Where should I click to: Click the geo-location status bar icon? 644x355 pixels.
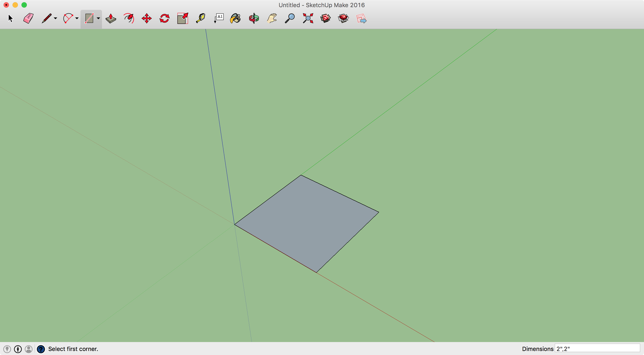coord(7,349)
